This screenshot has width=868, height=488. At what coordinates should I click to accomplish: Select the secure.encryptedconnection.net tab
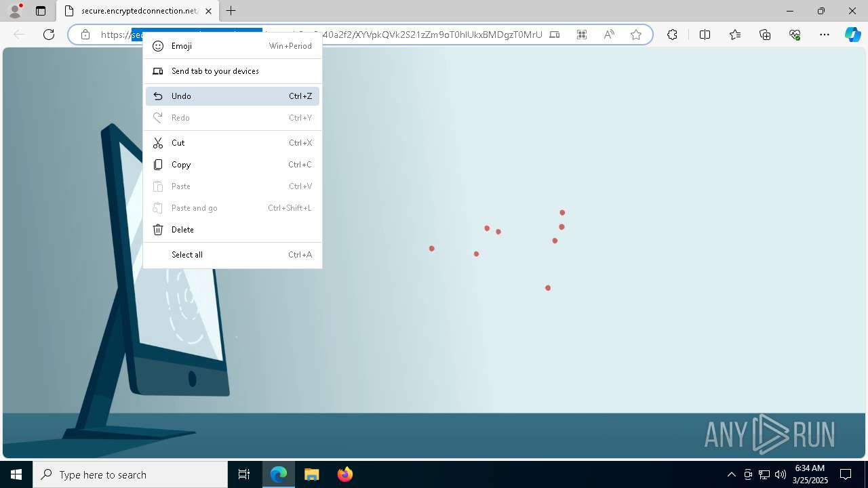click(138, 11)
